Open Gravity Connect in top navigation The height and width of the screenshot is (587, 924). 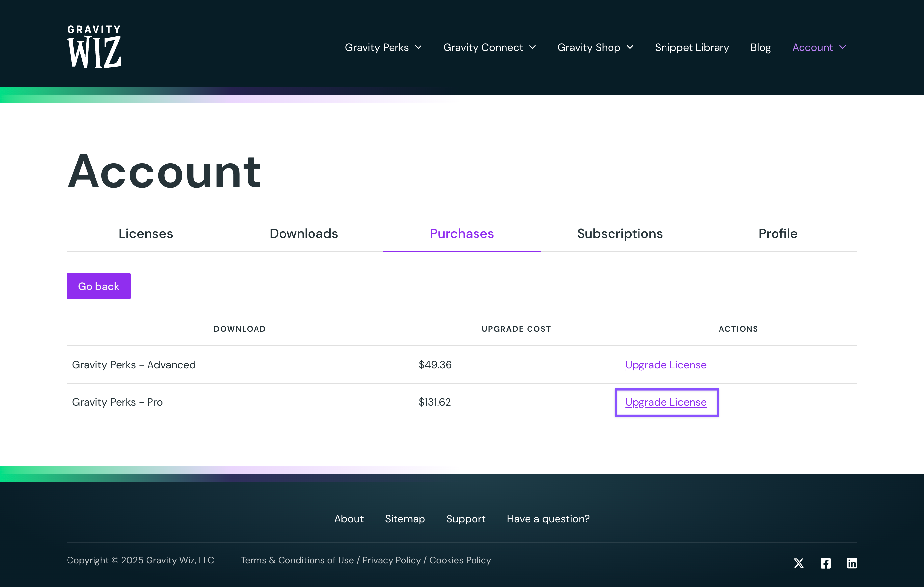(483, 47)
